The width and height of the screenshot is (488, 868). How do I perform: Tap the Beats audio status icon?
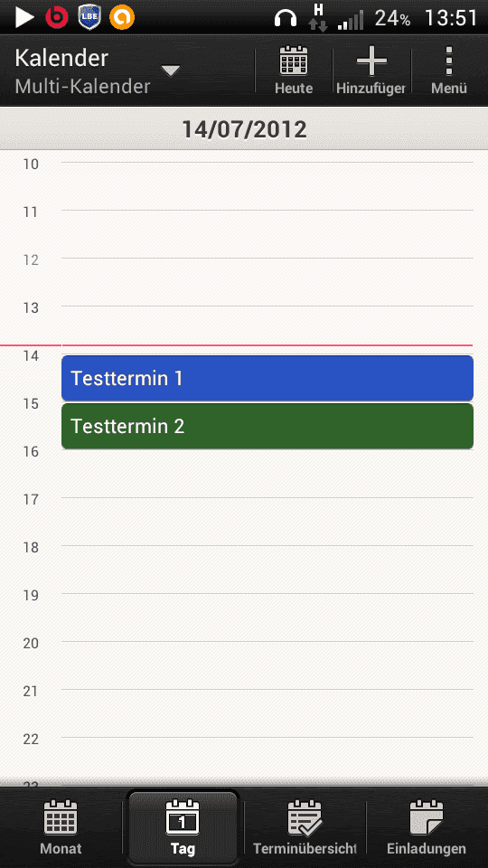pyautogui.click(x=56, y=18)
